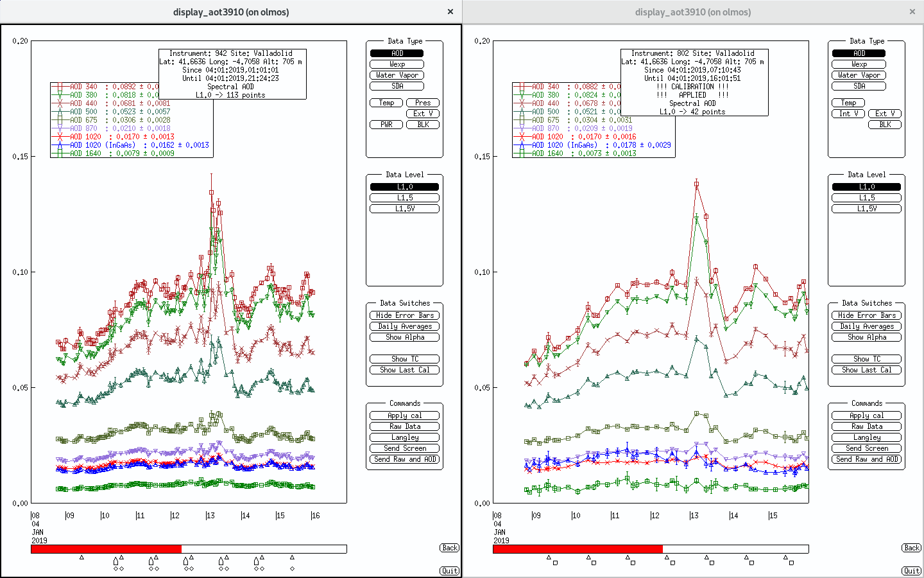Image resolution: width=924 pixels, height=578 pixels.
Task: Select AOD data type in left window
Action: [x=397, y=53]
